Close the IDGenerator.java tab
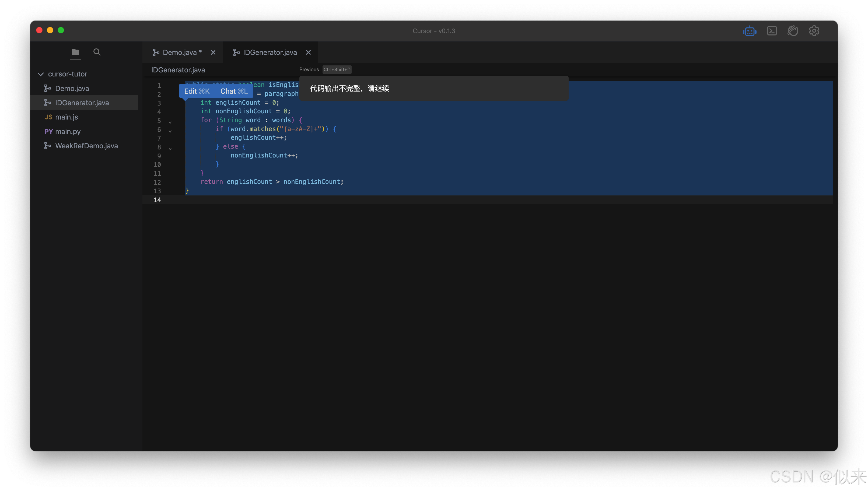This screenshot has width=868, height=491. 308,52
